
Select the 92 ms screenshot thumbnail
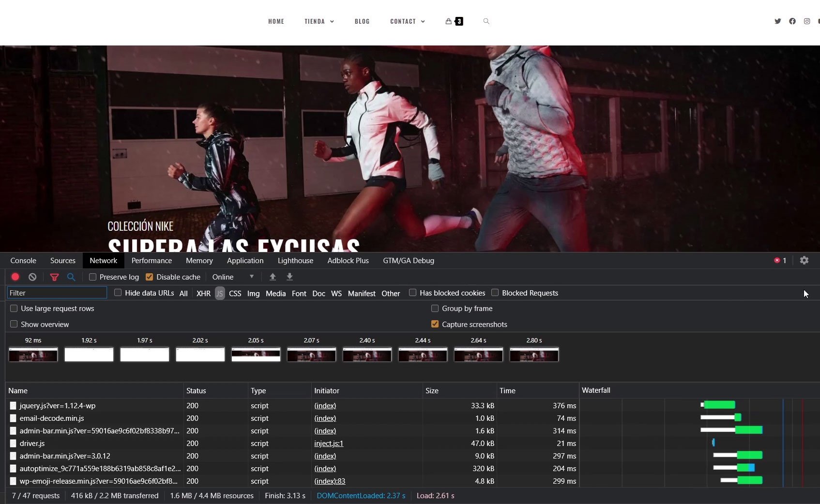coord(33,355)
